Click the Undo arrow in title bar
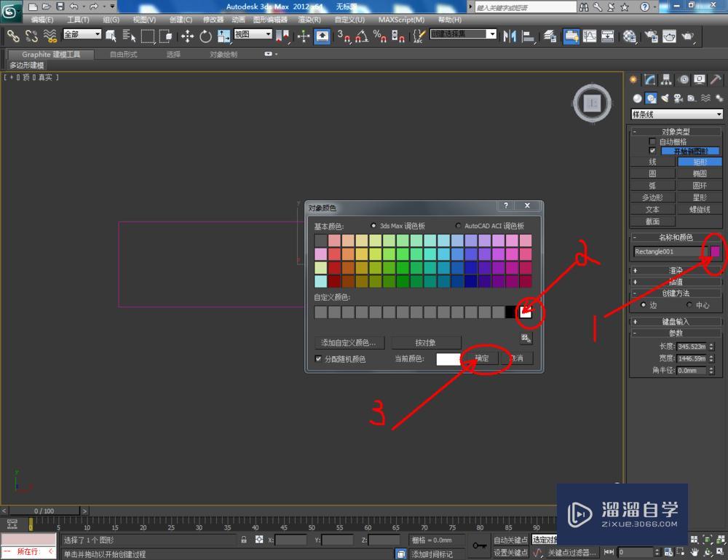Image resolution: width=728 pixels, height=560 pixels. (74, 7)
